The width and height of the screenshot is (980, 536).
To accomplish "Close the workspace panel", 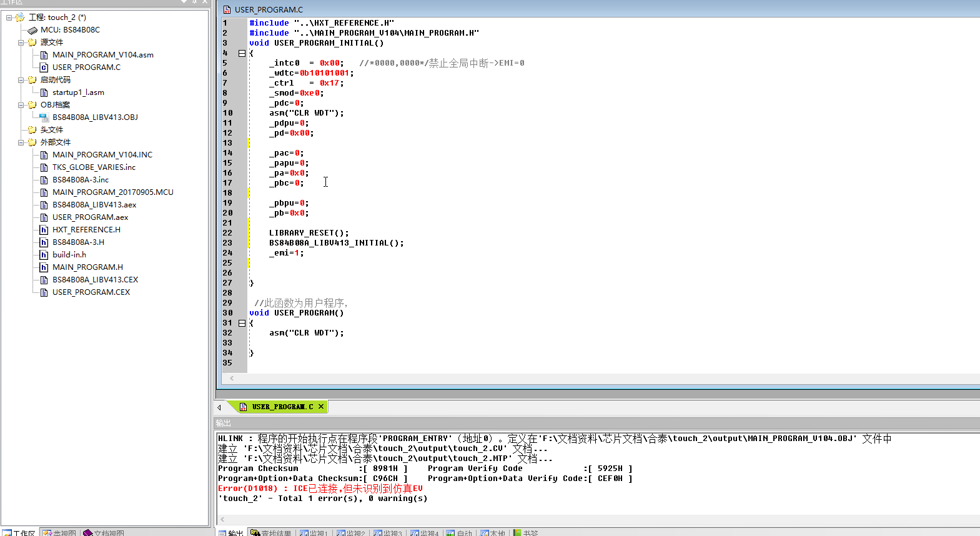I will pos(204,2).
